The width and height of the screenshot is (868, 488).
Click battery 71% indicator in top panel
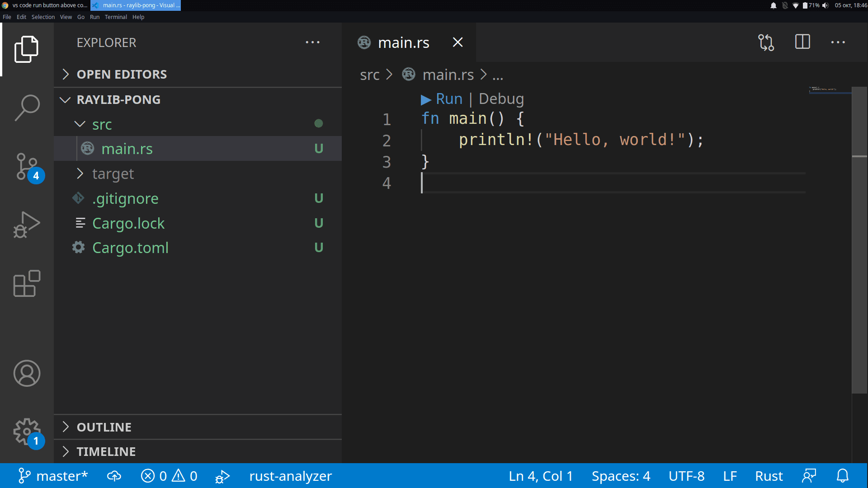pos(811,5)
